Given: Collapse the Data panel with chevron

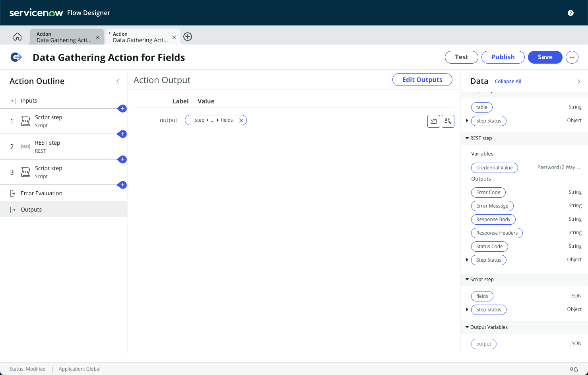Looking at the screenshot, I should pos(578,81).
